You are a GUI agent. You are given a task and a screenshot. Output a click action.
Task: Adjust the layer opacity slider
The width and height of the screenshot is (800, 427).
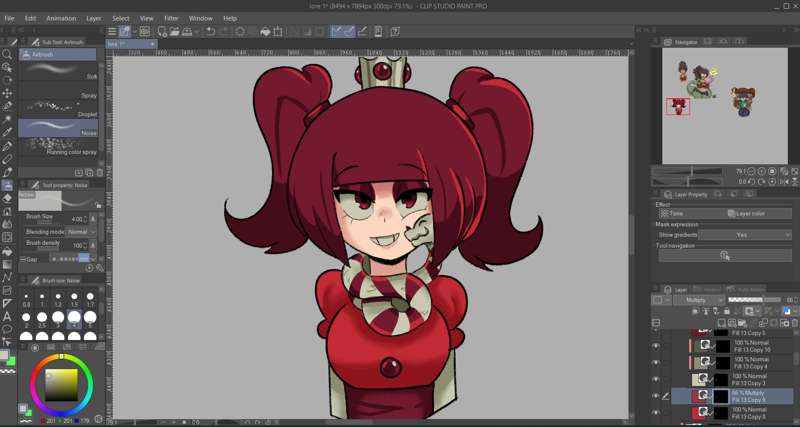tap(754, 300)
